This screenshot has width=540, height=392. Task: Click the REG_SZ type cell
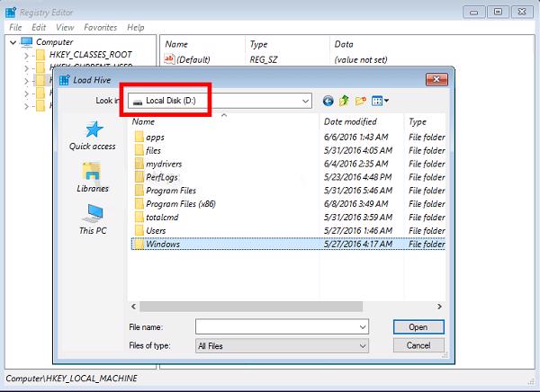[264, 59]
